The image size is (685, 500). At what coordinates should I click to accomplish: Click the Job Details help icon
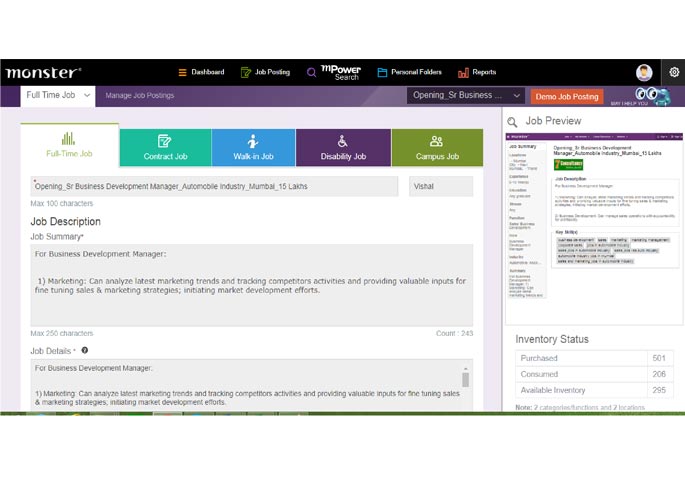(x=85, y=350)
